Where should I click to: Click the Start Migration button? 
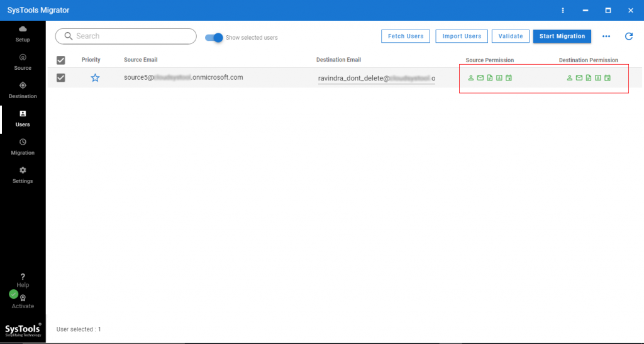pos(562,36)
